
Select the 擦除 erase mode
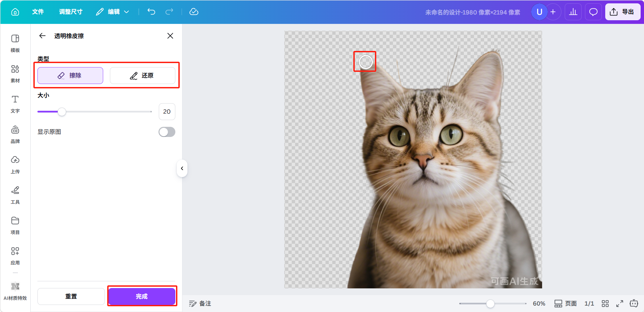(x=70, y=76)
